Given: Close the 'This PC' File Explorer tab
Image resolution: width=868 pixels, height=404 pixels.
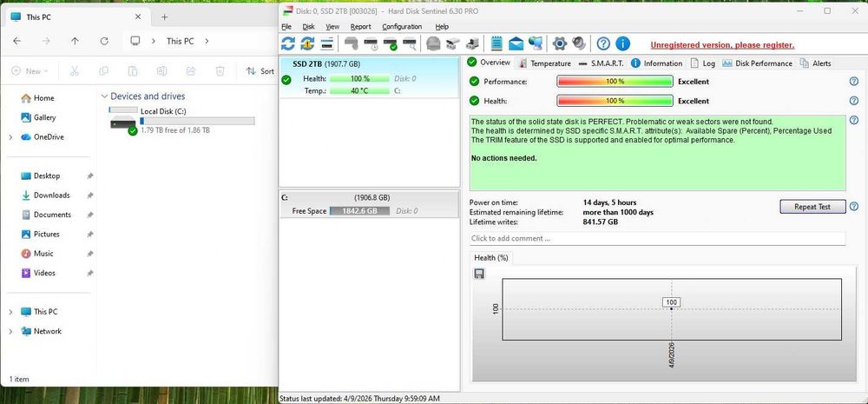Looking at the screenshot, I should point(138,17).
